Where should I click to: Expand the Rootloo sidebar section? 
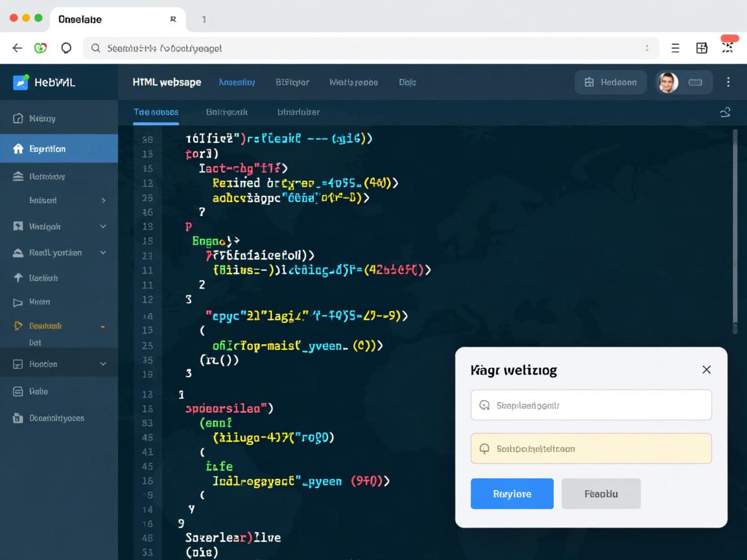pyautogui.click(x=102, y=364)
